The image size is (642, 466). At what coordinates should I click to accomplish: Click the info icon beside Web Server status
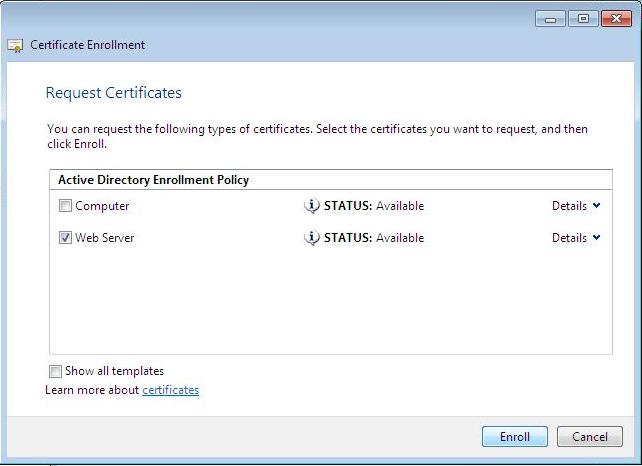(312, 238)
